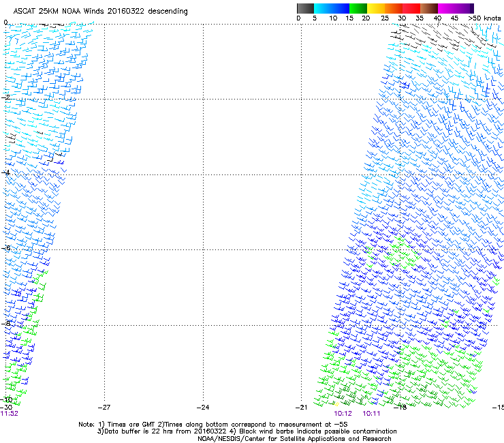The height and width of the screenshot is (443, 504).
Task: Click the '-8' latitude axis label
Action: click(5, 323)
